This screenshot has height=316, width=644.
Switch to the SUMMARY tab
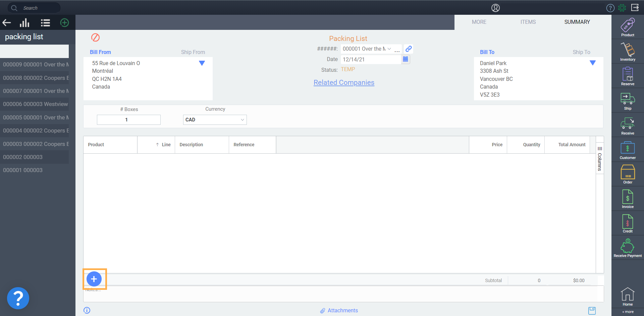(x=577, y=22)
